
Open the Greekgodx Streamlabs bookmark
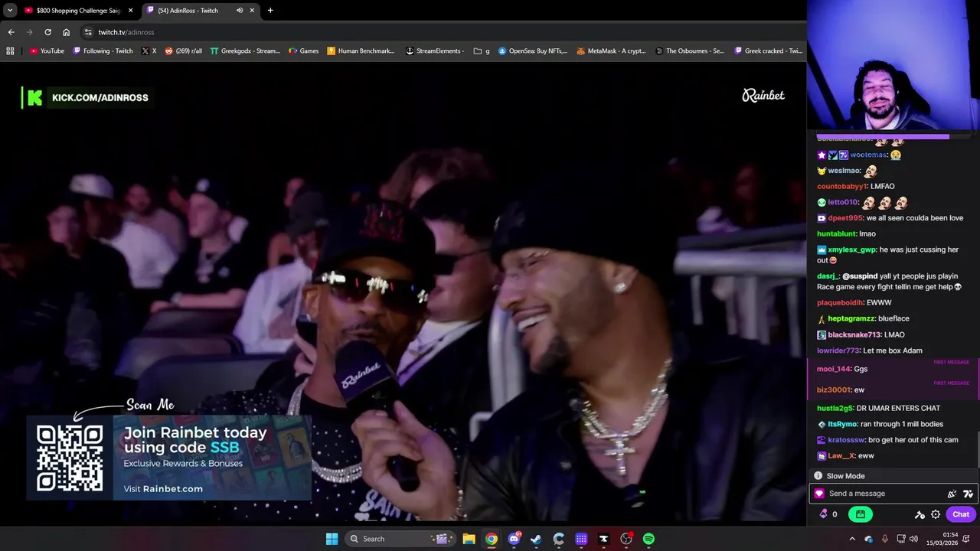coord(245,51)
